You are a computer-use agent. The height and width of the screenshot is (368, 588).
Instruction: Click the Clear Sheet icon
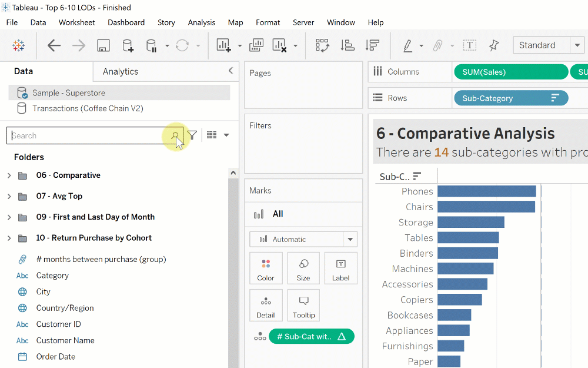tap(279, 45)
